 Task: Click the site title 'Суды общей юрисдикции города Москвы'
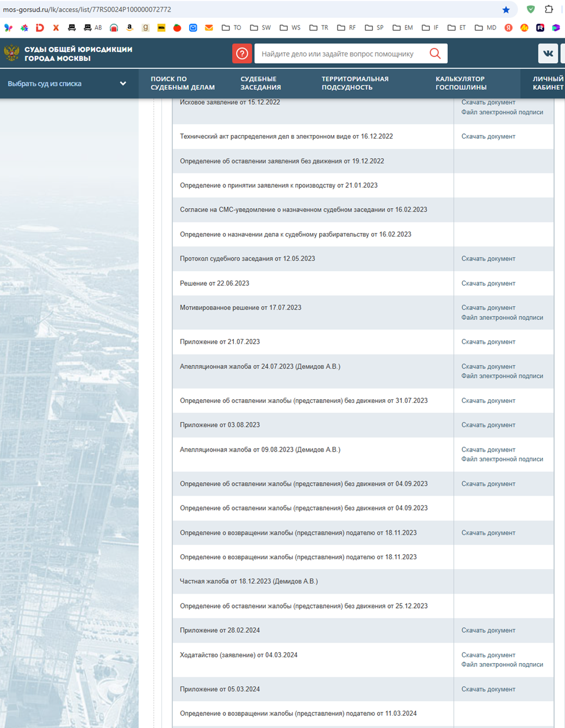coord(78,54)
